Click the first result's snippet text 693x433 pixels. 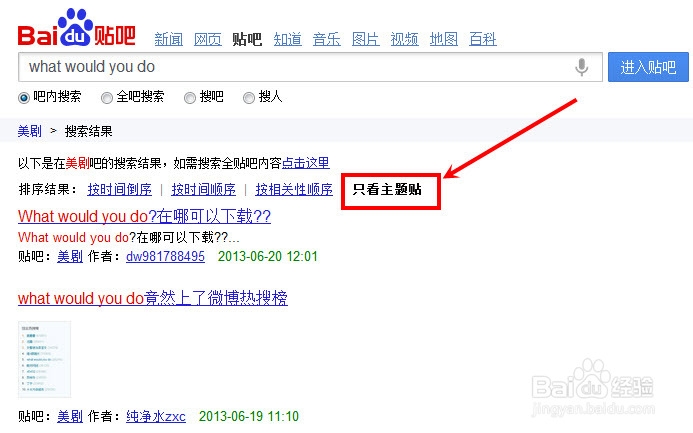pos(129,238)
